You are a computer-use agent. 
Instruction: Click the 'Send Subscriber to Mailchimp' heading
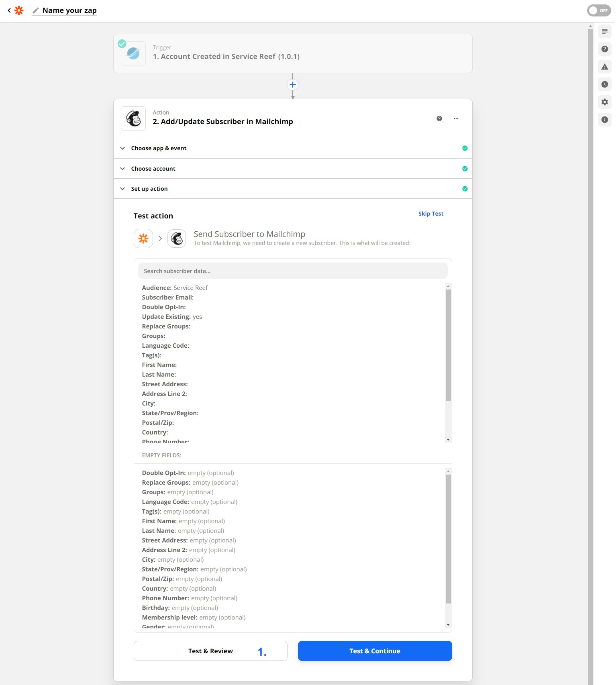click(249, 234)
